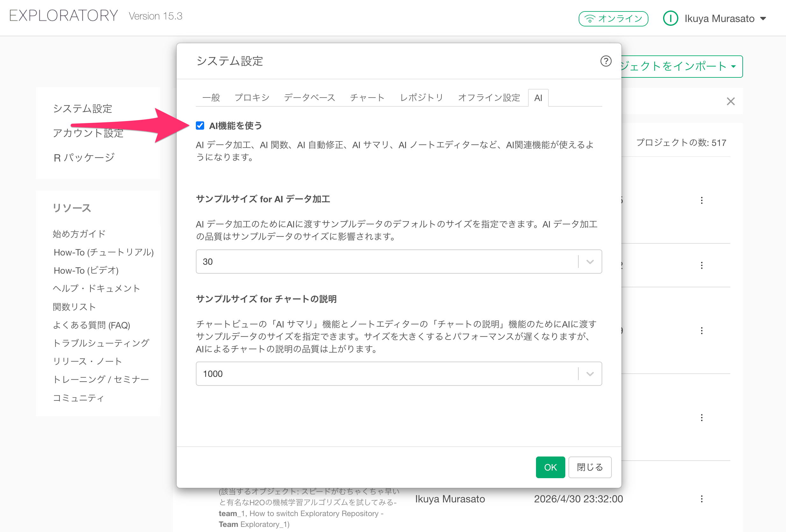Confirm settings with the OK button
786x532 pixels.
tap(550, 467)
